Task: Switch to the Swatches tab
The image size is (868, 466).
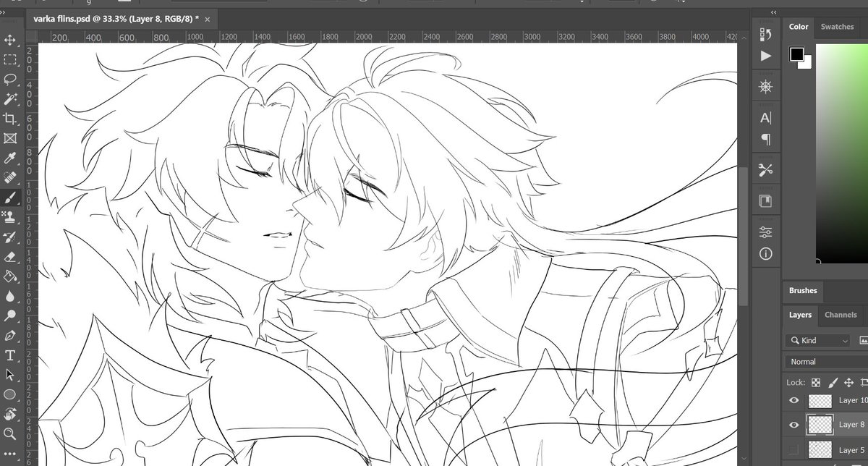Action: 837,27
